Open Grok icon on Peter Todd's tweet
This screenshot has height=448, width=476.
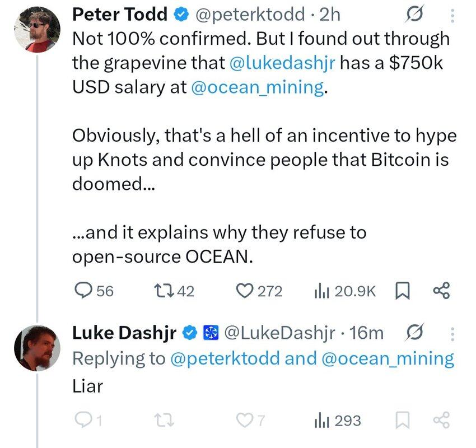tap(414, 14)
